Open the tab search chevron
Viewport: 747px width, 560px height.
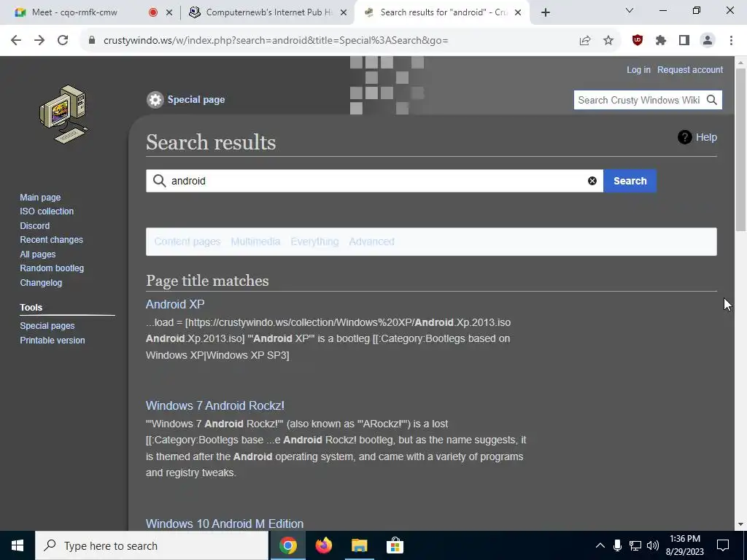pyautogui.click(x=630, y=10)
